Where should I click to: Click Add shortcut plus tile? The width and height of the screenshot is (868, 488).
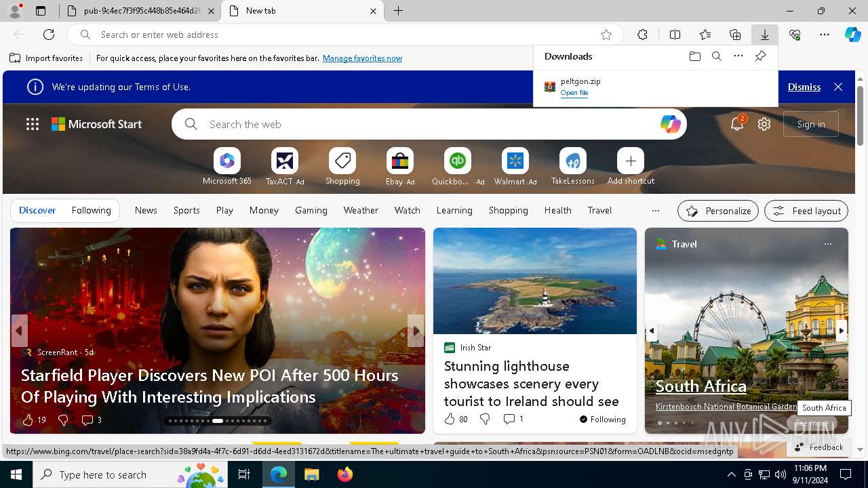[631, 167]
